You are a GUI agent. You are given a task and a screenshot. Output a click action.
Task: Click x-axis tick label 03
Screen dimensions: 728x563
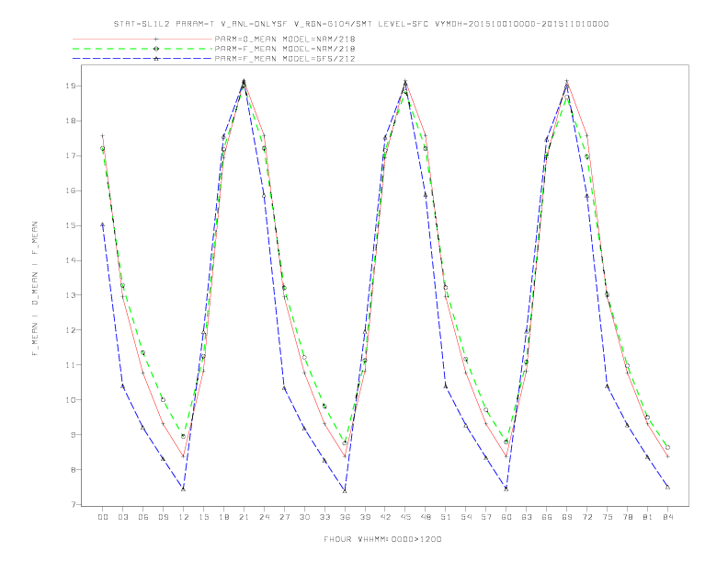[x=122, y=517]
